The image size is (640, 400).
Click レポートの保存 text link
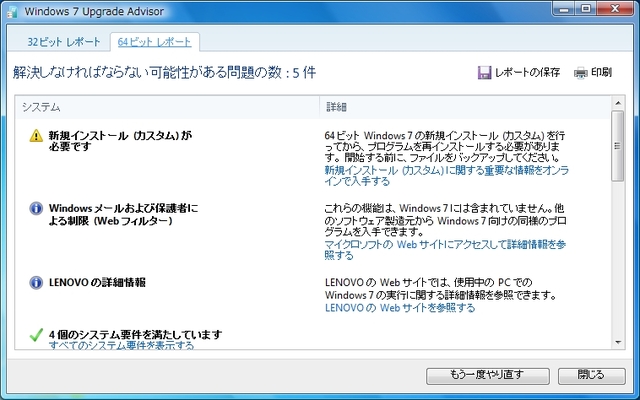pos(527,73)
